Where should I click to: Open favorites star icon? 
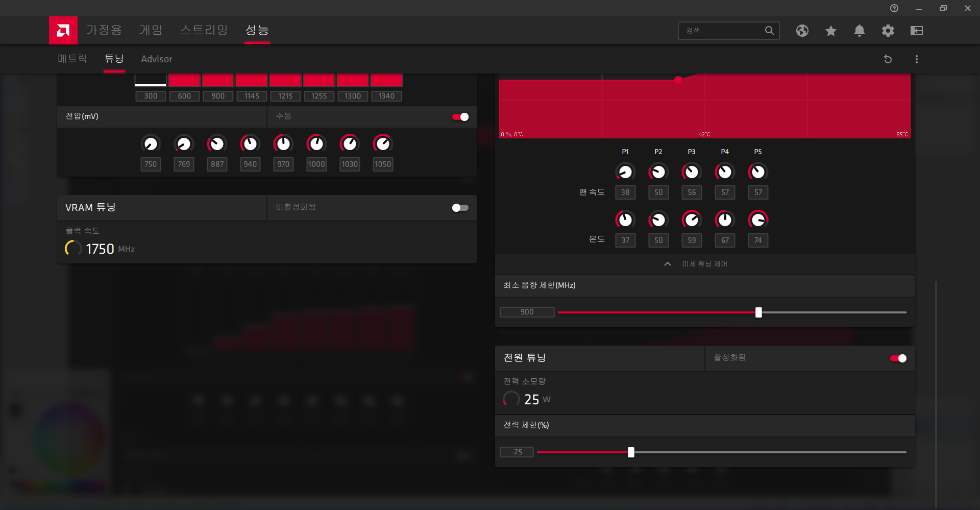pos(831,31)
